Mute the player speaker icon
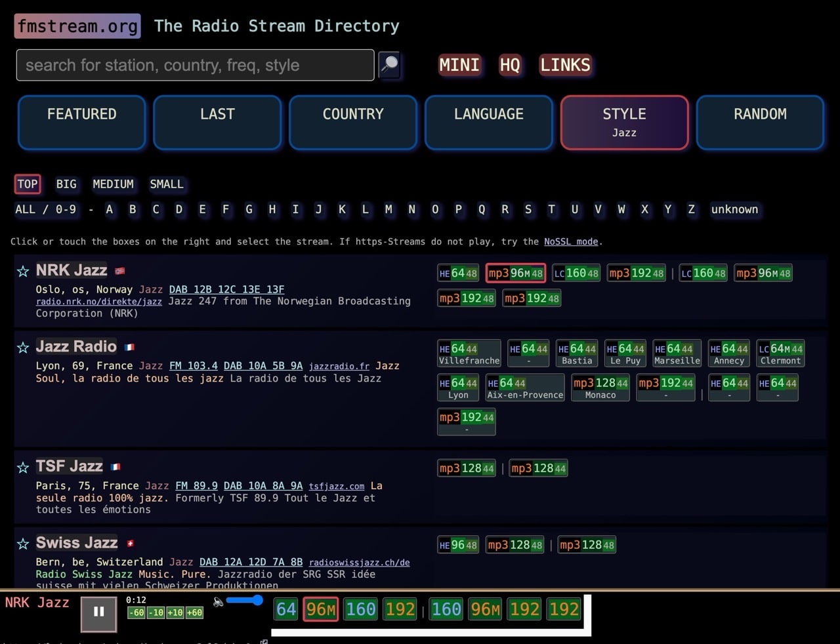 219,601
